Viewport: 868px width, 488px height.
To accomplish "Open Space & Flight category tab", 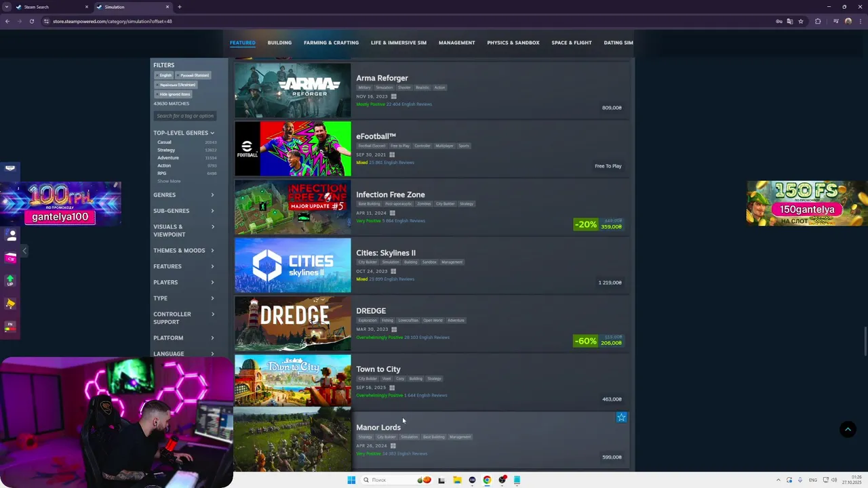I will click(572, 43).
